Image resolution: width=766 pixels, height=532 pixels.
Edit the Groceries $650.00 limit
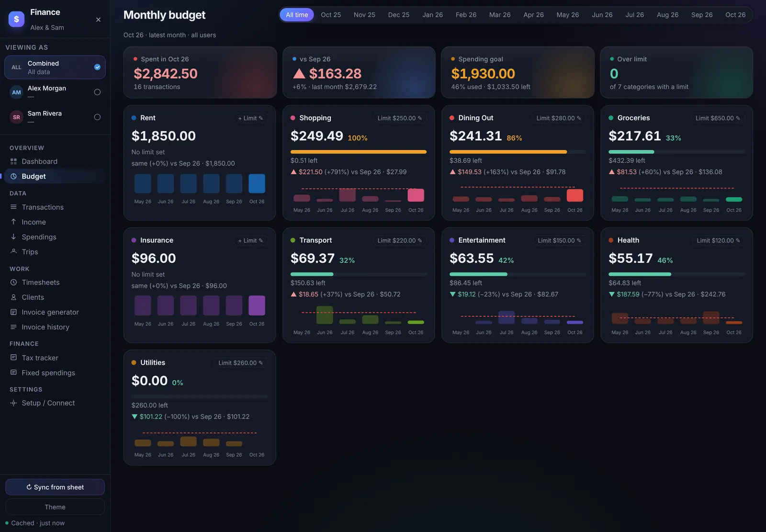(718, 118)
